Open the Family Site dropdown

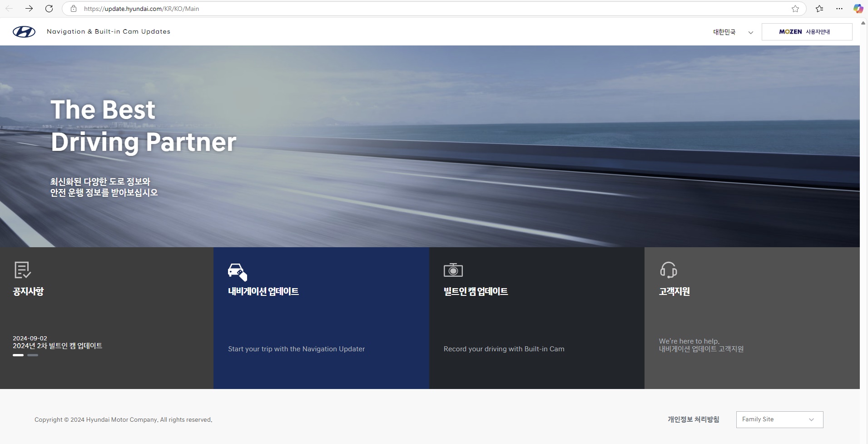[779, 419]
